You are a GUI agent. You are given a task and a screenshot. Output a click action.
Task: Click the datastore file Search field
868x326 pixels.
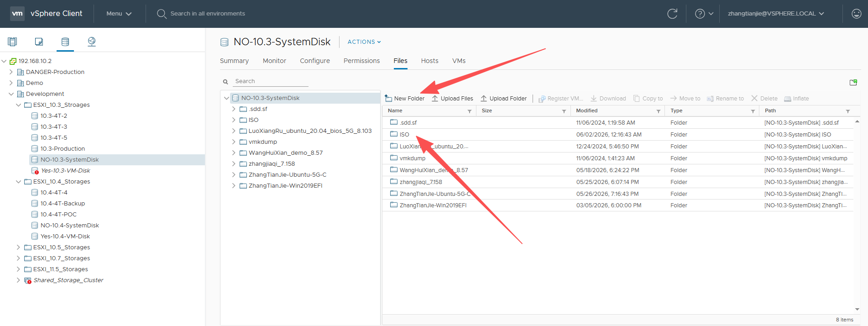point(272,81)
